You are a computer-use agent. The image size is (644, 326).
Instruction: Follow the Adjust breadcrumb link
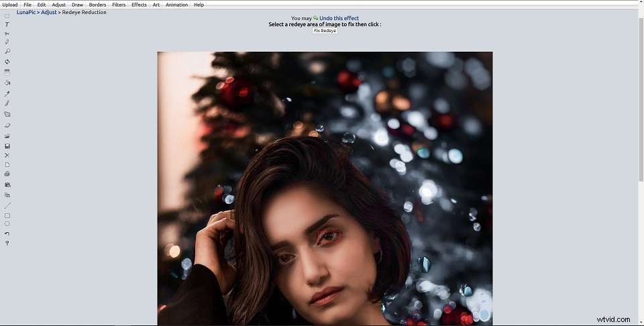(x=49, y=12)
